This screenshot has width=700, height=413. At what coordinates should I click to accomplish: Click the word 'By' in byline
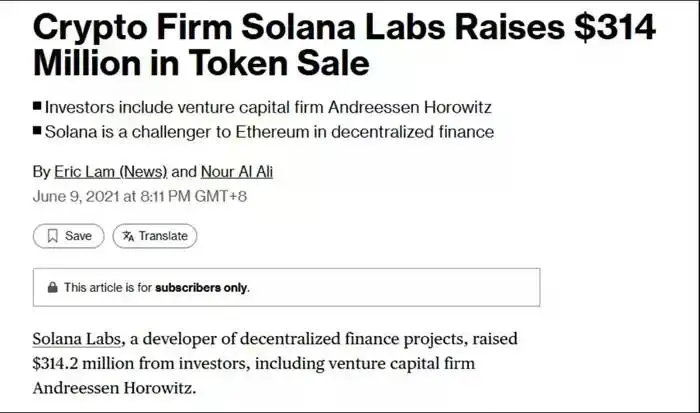pyautogui.click(x=42, y=172)
